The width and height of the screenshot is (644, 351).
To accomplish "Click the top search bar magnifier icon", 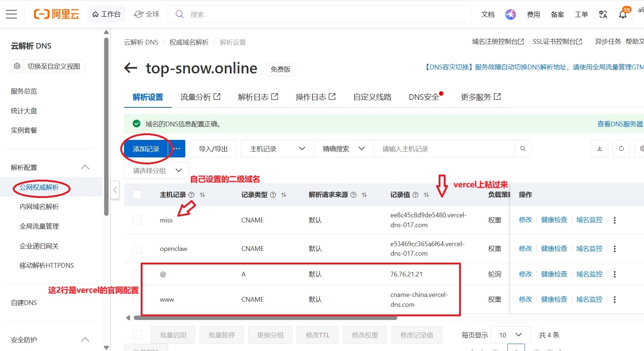I will (179, 14).
